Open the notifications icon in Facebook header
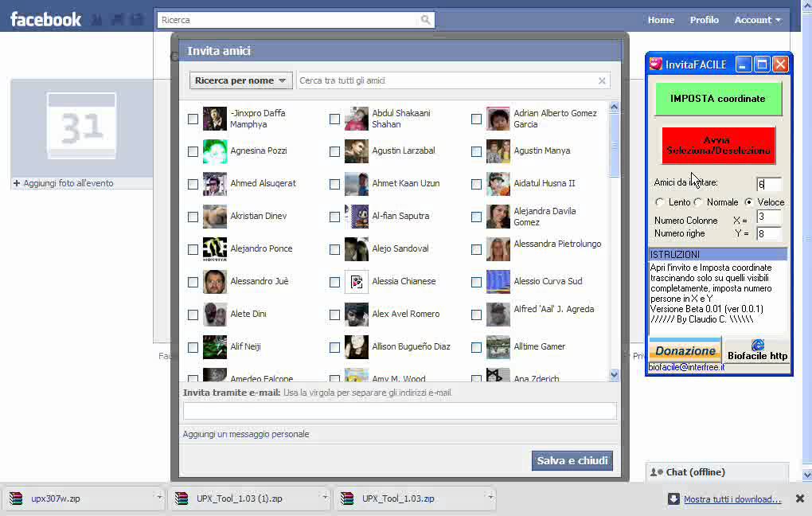This screenshot has height=516, width=812. tap(137, 20)
